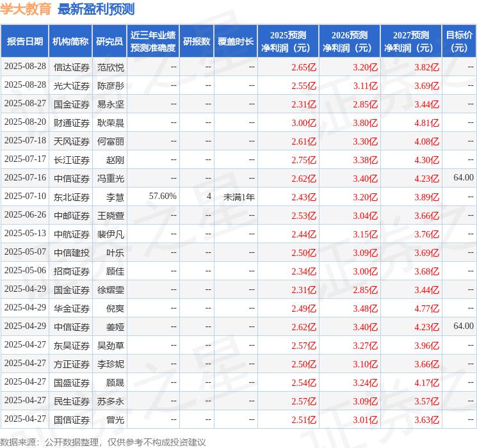
Task: Select the 机构简称 column header
Action: pyautogui.click(x=70, y=42)
